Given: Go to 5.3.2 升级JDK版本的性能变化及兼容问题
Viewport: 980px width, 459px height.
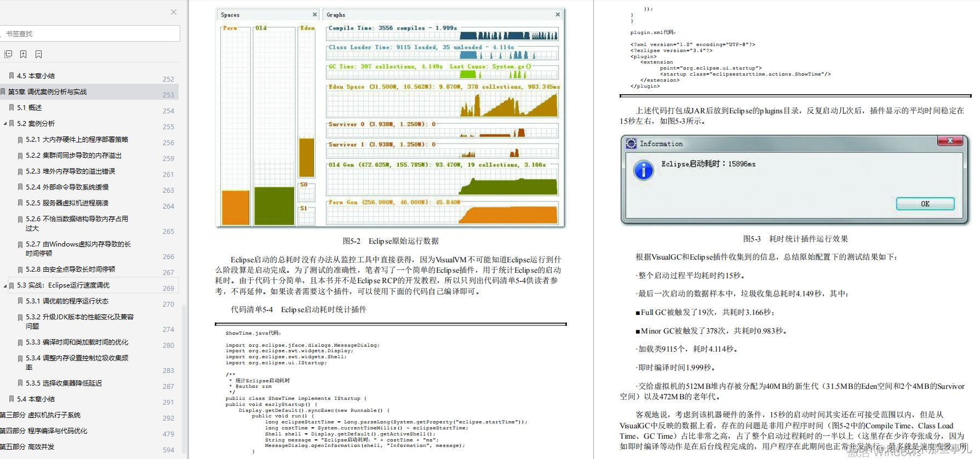Looking at the screenshot, I should point(79,322).
